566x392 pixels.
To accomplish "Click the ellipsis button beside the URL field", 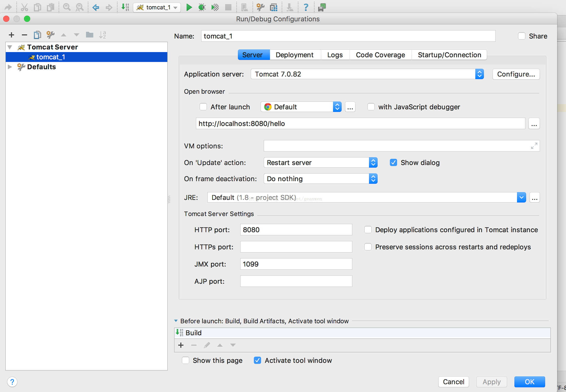I will pos(534,123).
